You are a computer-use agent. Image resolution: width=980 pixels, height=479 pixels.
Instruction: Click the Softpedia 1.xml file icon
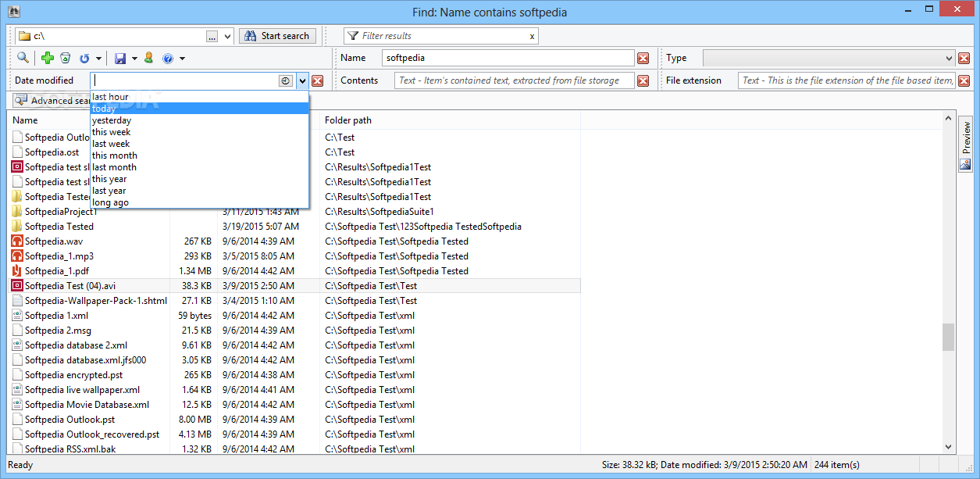point(17,316)
